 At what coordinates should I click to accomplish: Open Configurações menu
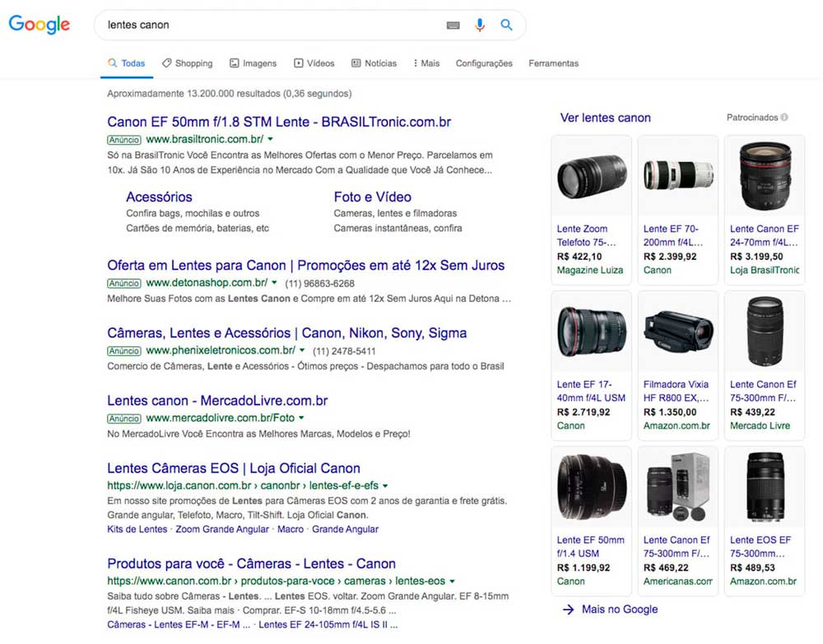484,63
